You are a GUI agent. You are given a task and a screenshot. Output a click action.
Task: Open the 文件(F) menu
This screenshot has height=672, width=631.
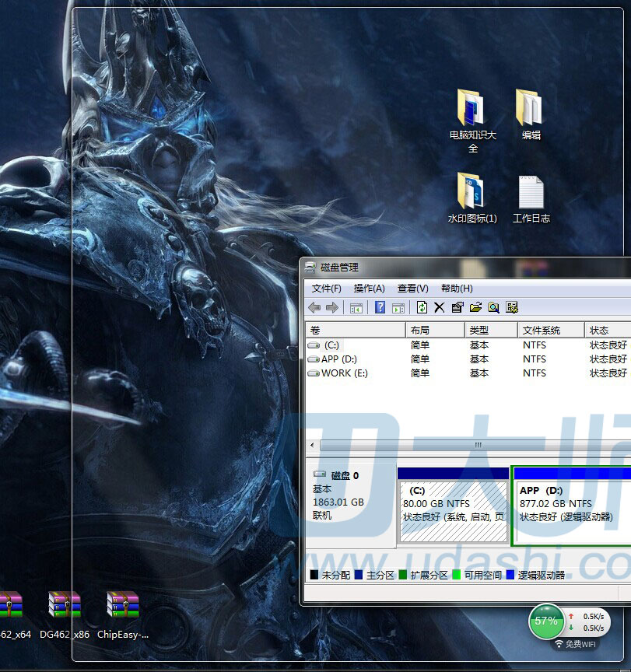(x=327, y=289)
